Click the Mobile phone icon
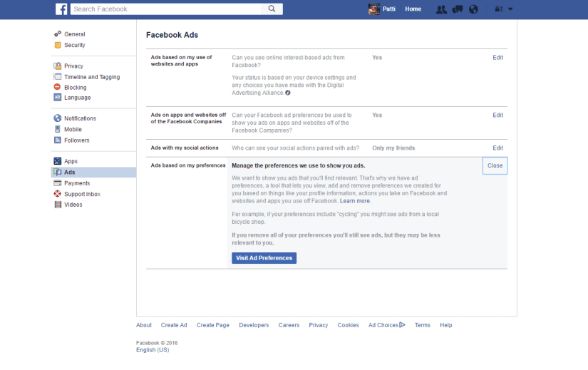The height and width of the screenshot is (370, 588). tap(58, 129)
